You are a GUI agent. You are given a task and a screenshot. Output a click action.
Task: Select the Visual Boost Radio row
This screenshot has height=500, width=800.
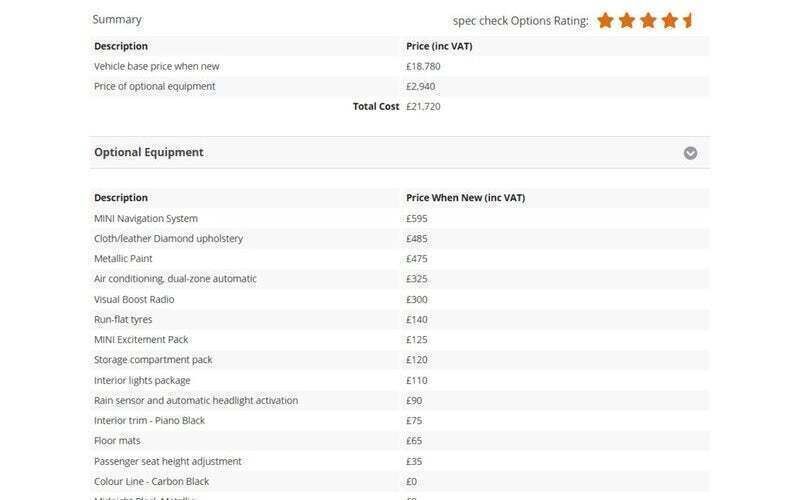[399, 299]
